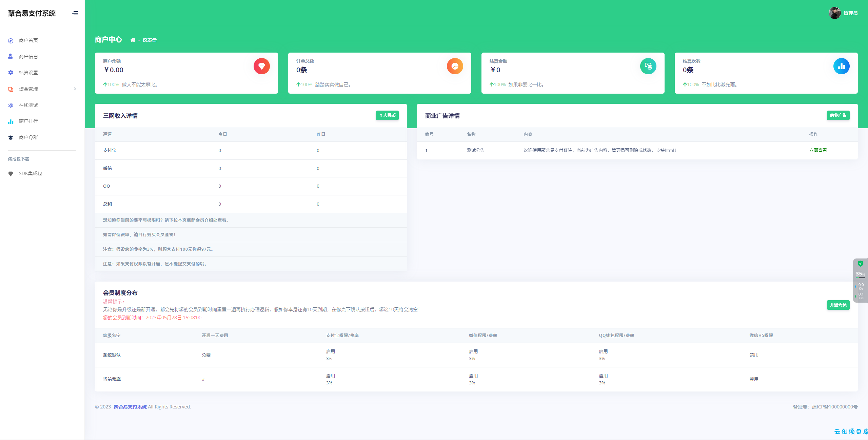Viewport: 868px width, 440px height.
Task: Click the ¥人民币 badge button
Action: [x=387, y=115]
